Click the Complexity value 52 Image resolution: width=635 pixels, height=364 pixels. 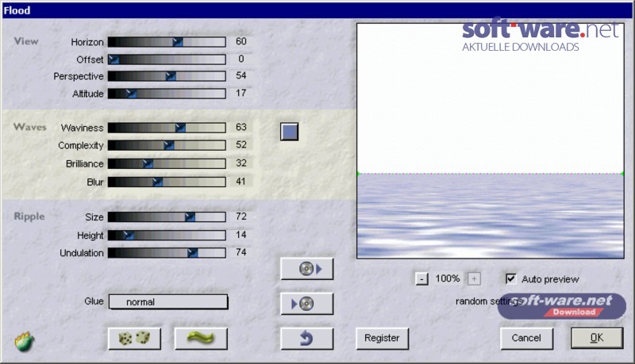[241, 145]
